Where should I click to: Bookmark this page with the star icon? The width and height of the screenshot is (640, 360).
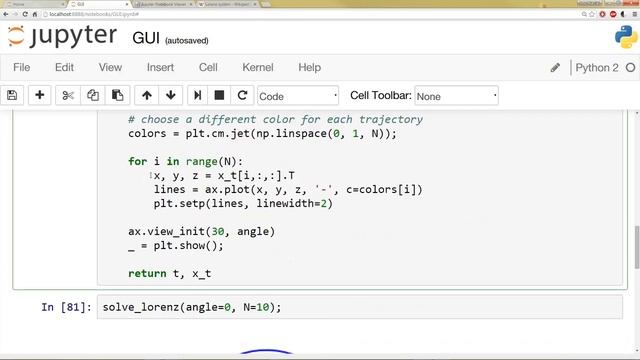pyautogui.click(x=592, y=14)
